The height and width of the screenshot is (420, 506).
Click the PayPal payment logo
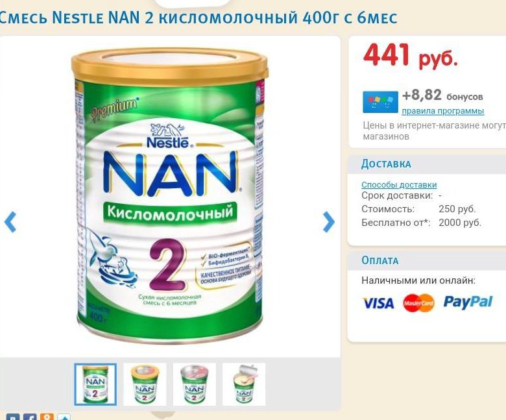click(468, 302)
